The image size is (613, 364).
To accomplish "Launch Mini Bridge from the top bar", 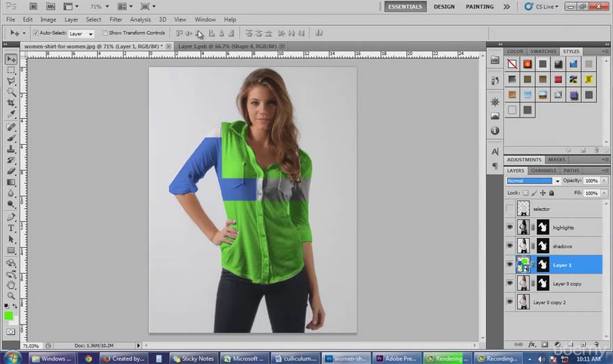I will [50, 6].
